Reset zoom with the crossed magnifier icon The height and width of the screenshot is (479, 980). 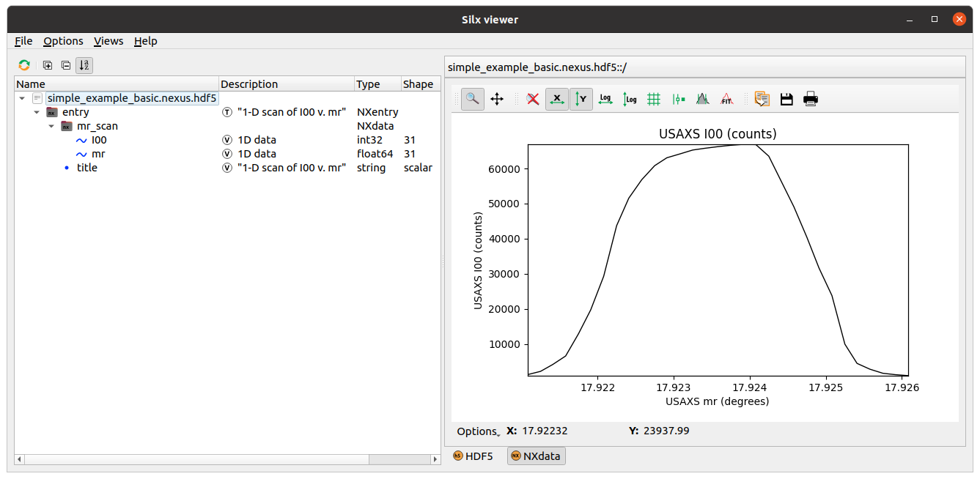point(533,99)
